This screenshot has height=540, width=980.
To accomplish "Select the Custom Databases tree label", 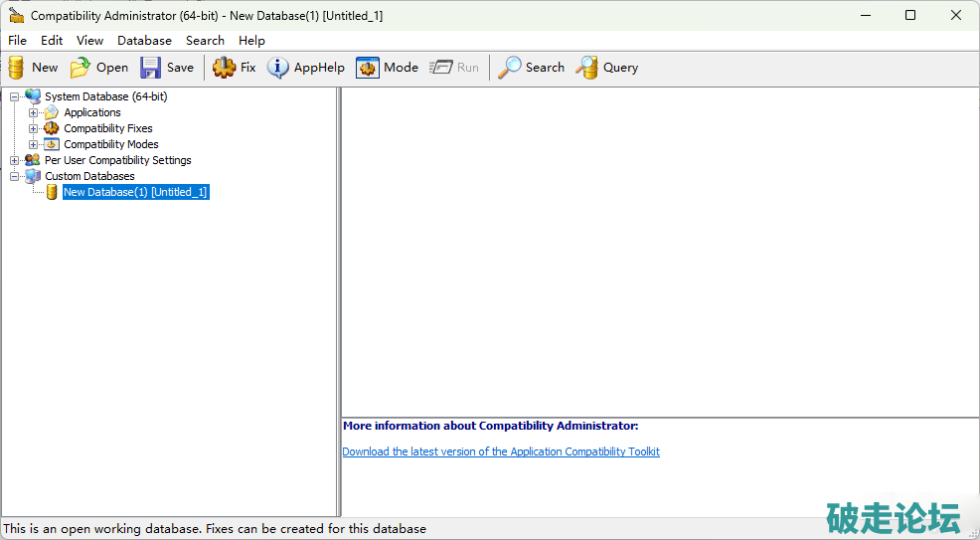I will tap(90, 176).
